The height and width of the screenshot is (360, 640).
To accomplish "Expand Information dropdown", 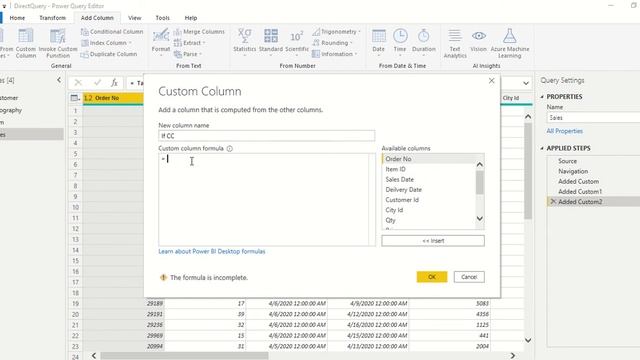I will coord(335,54).
